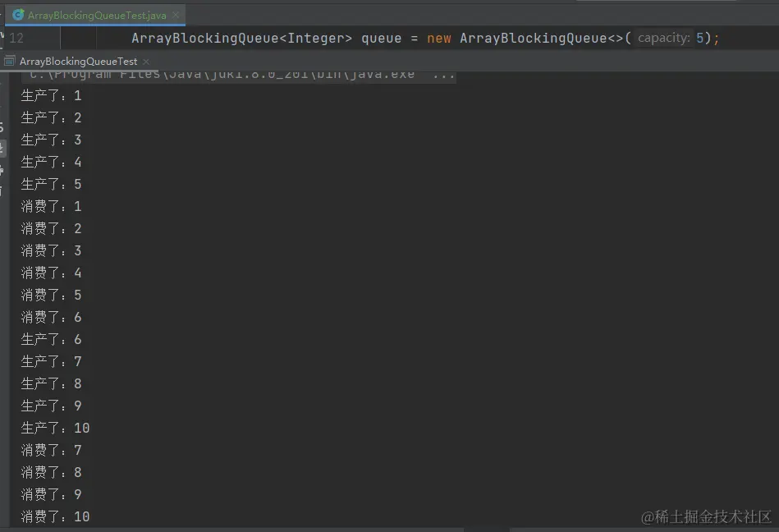Click the 'queue' variable name in the code

point(381,39)
